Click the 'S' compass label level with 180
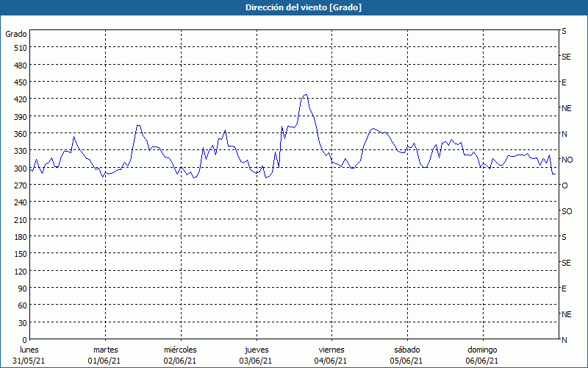 point(564,237)
